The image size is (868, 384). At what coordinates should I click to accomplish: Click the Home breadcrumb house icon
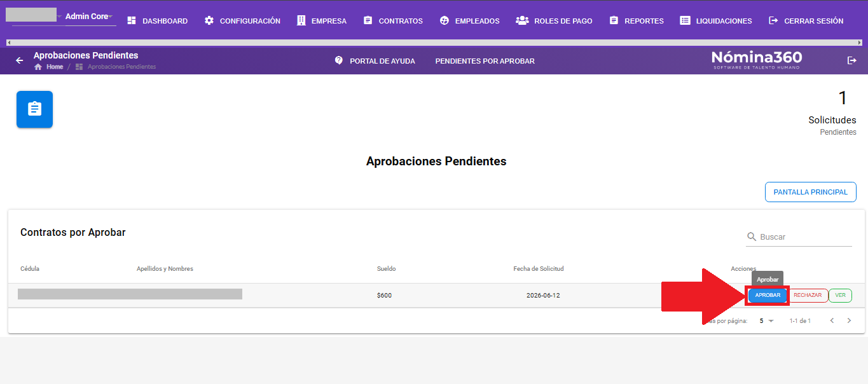tap(38, 67)
